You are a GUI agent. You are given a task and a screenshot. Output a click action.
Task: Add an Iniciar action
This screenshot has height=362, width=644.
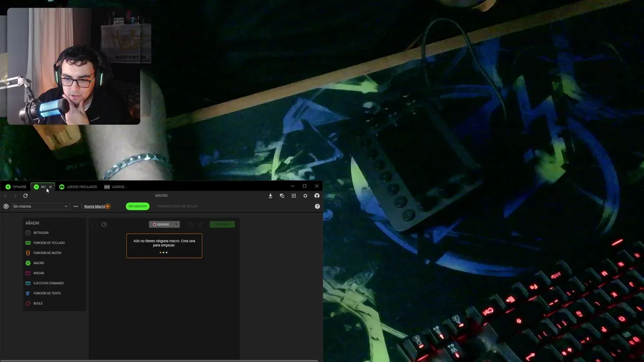click(x=35, y=273)
